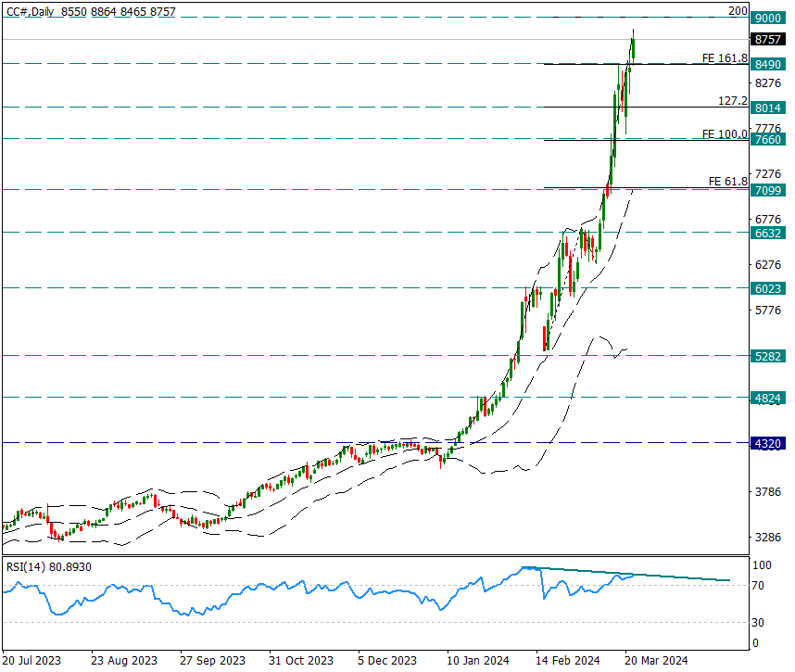Select the dark 4320 price level tag
The height and width of the screenshot is (672, 795).
click(767, 443)
